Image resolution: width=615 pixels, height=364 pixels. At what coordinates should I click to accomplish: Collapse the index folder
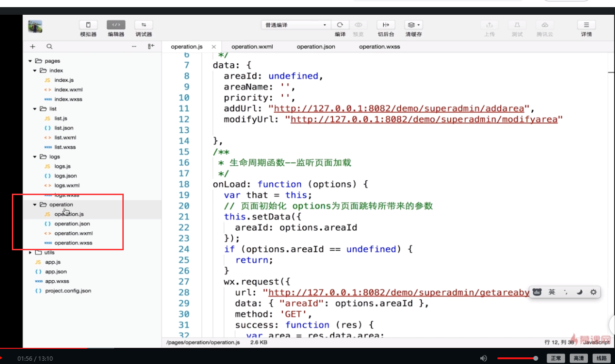tap(35, 70)
